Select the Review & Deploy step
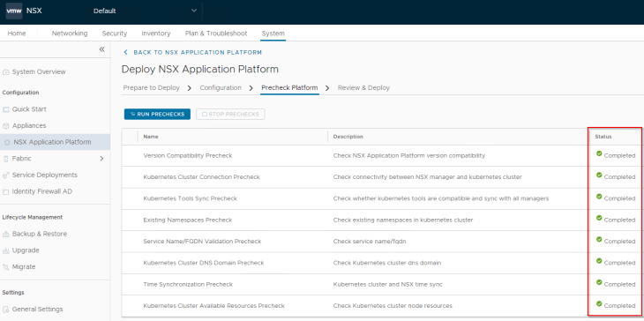The width and height of the screenshot is (644, 321). tap(363, 88)
